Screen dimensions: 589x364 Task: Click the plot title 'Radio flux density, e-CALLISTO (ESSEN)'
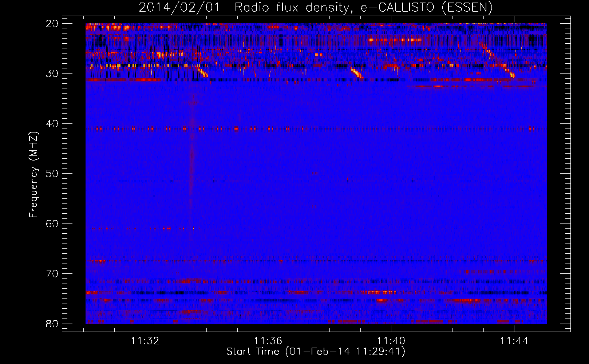tap(363, 7)
